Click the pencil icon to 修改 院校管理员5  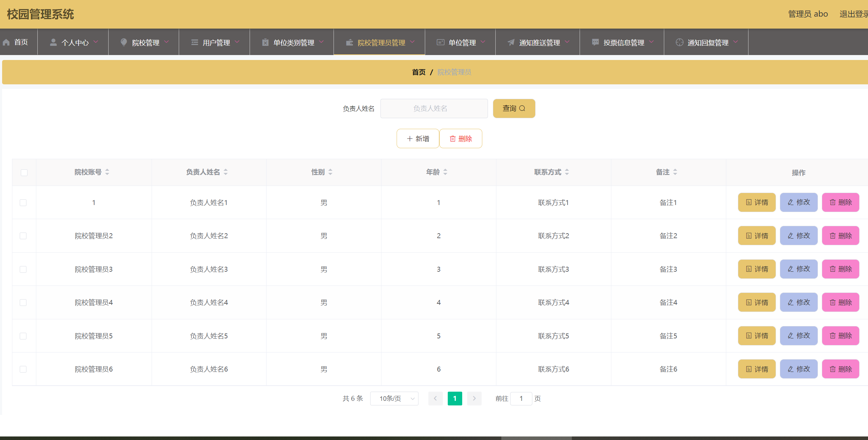[x=790, y=336]
